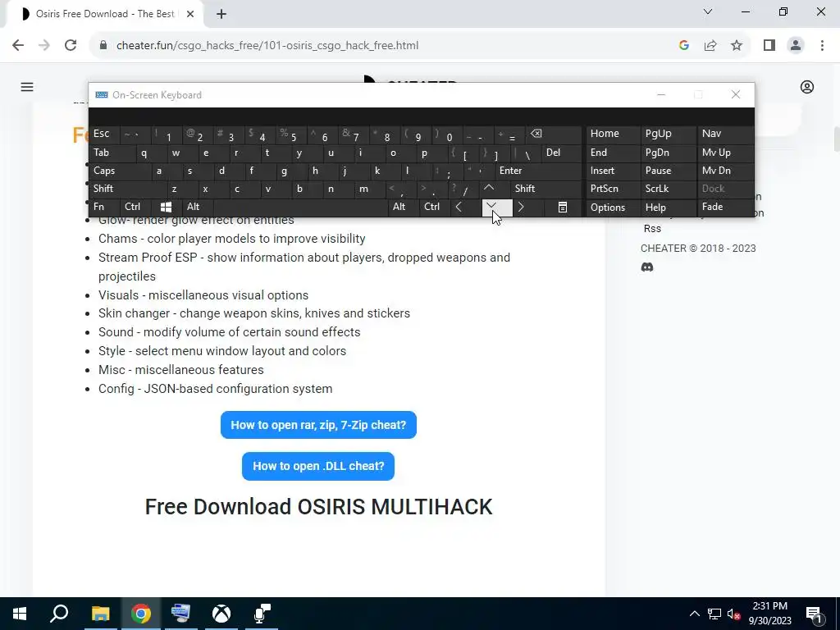Click the down arrow key

coord(496,208)
